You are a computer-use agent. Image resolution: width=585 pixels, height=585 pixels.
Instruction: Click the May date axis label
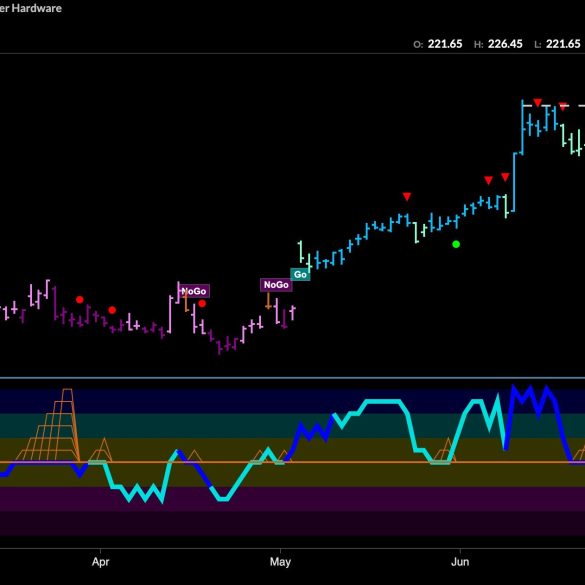[280, 562]
